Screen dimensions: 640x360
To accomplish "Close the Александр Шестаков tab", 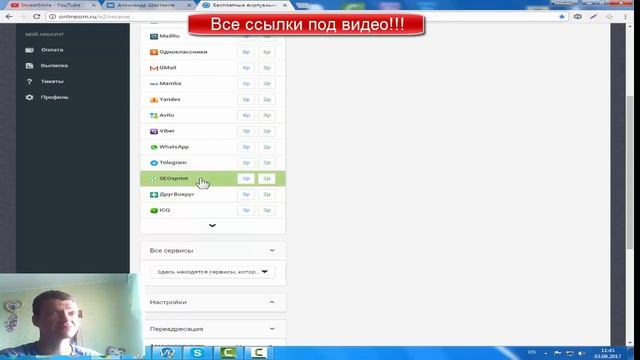I will click(x=189, y=5).
